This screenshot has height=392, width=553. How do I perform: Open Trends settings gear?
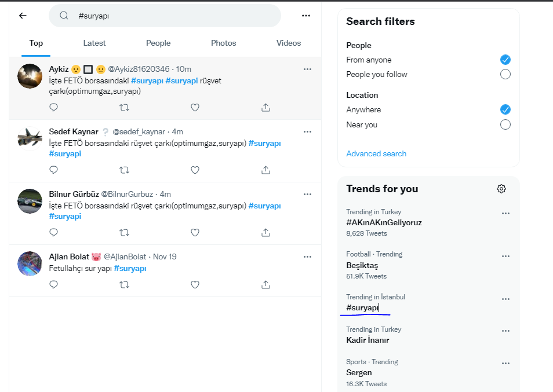click(x=501, y=189)
